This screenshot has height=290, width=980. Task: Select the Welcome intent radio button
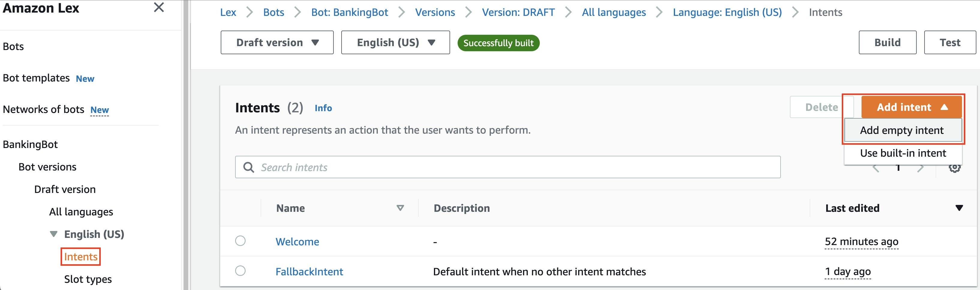(240, 241)
